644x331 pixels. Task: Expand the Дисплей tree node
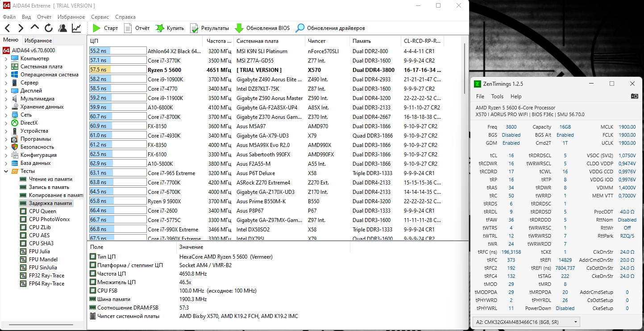[6, 91]
